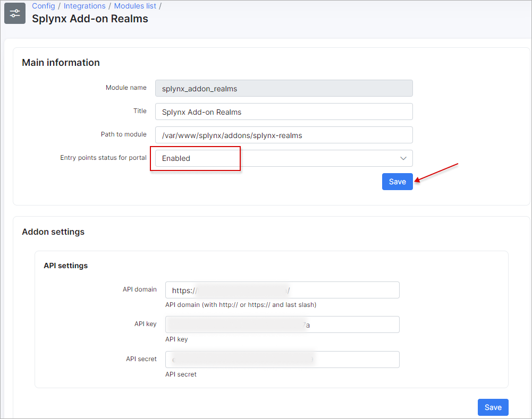Click the config sliders icon in header

pos(15,13)
